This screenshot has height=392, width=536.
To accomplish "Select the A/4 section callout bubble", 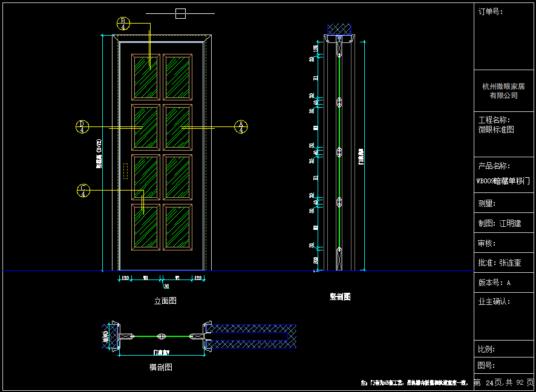I will point(241,127).
